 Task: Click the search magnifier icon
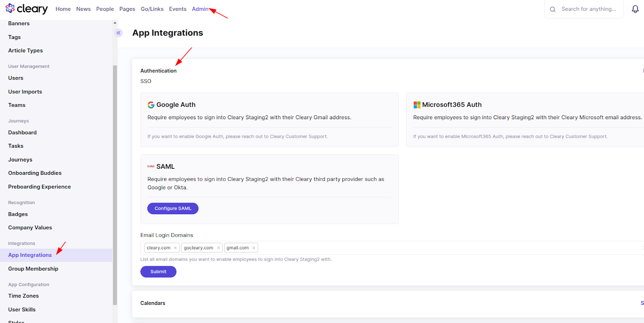coord(553,9)
